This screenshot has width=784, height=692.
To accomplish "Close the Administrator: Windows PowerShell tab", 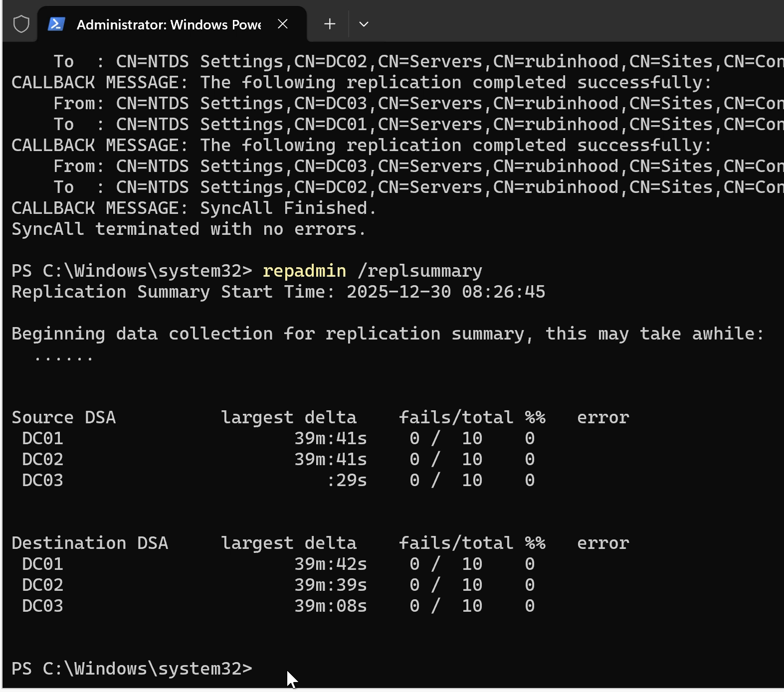I will pos(283,24).
